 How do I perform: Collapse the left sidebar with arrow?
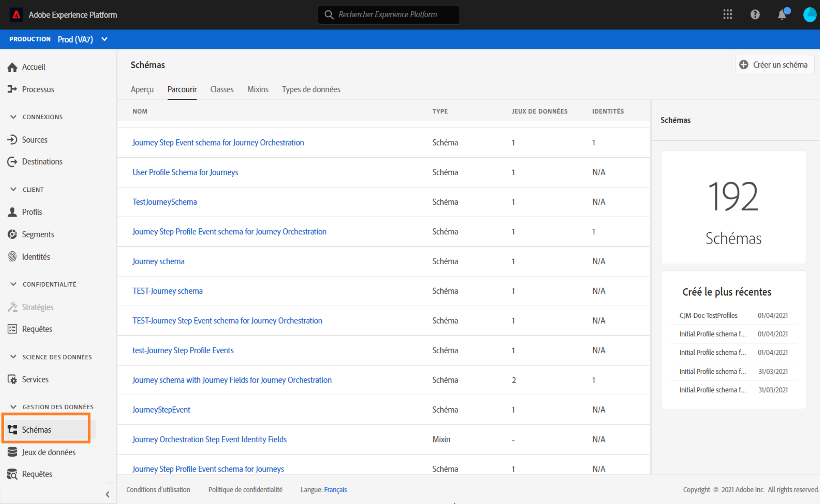[108, 494]
